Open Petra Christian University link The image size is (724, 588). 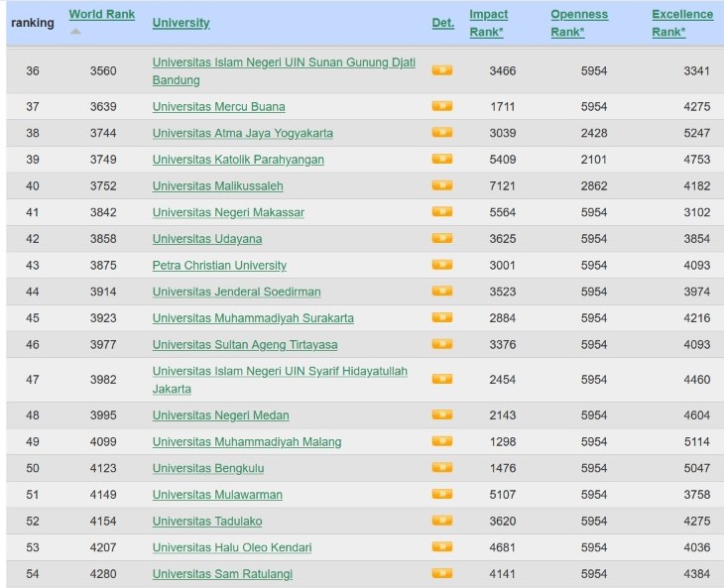220,265
